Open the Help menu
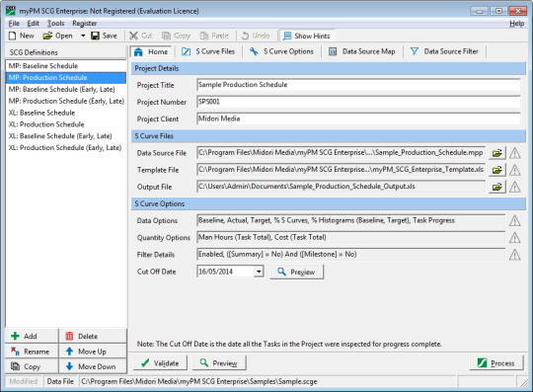This screenshot has width=533, height=392. 516,24
